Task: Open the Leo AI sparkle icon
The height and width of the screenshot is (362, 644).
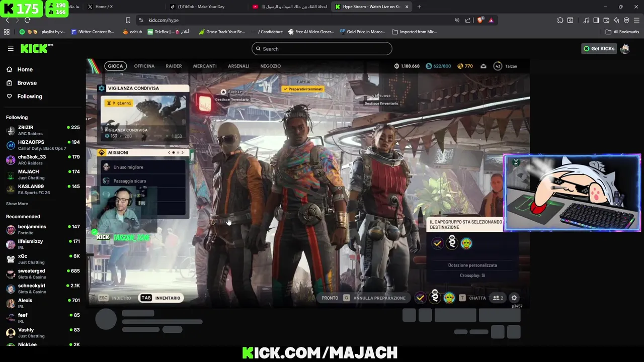Action: (616, 20)
